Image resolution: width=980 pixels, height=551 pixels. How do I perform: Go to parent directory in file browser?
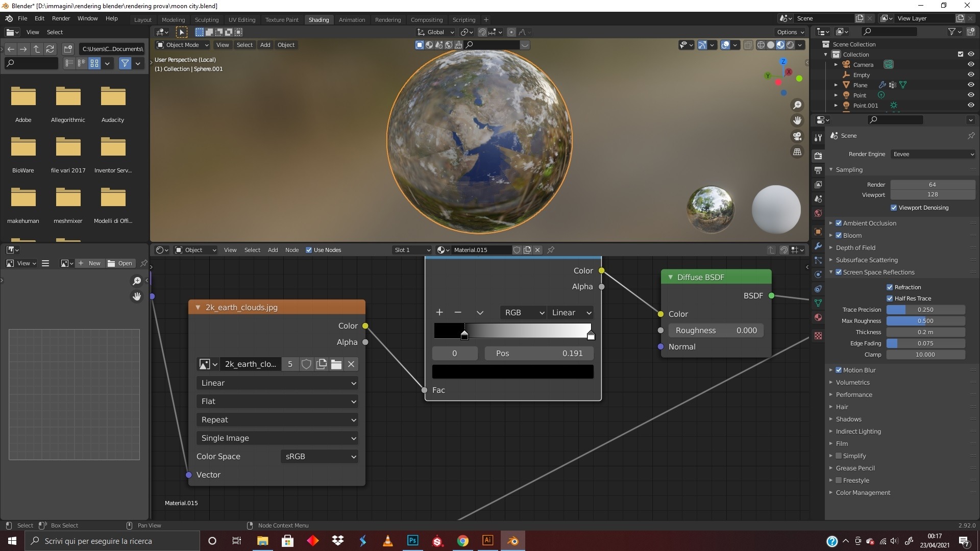coord(37,49)
